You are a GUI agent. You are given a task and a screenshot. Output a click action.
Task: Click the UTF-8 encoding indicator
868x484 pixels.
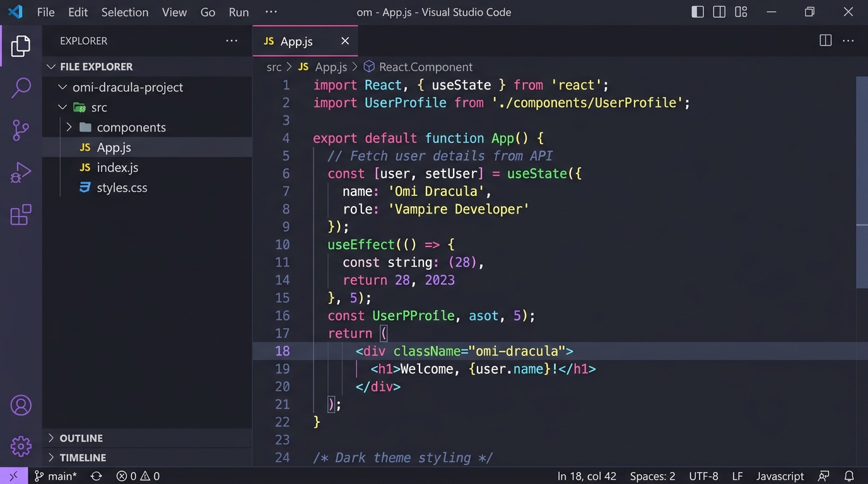point(703,476)
